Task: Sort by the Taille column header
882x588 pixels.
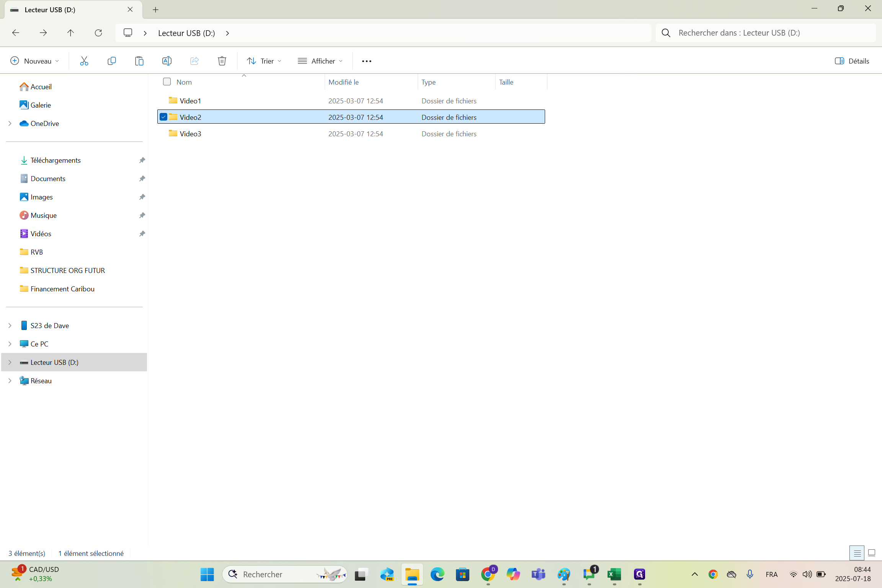Action: pyautogui.click(x=506, y=82)
